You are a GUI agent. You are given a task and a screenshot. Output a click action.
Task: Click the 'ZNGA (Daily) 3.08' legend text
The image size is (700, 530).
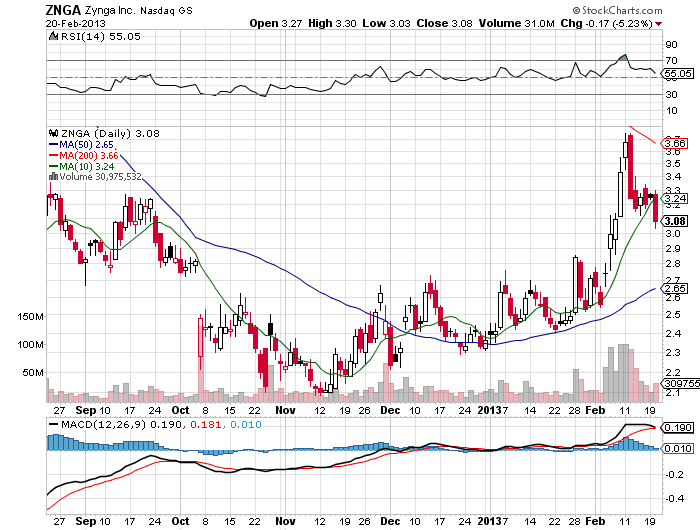coord(110,134)
